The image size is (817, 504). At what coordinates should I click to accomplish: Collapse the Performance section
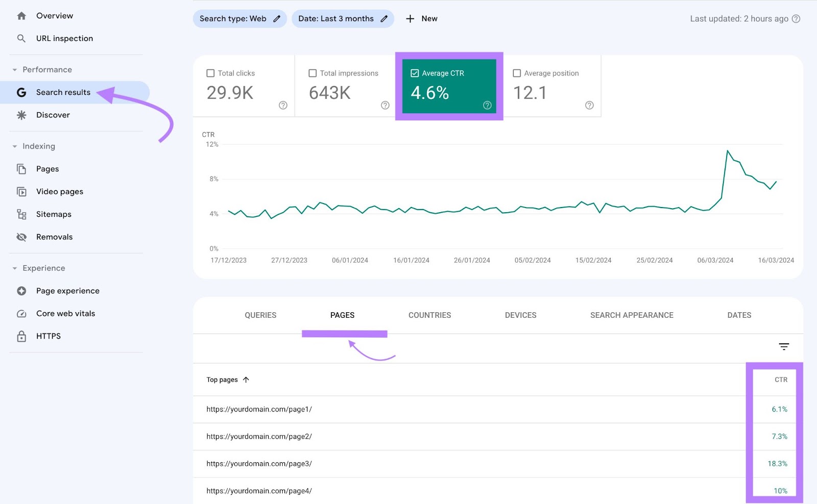[15, 70]
